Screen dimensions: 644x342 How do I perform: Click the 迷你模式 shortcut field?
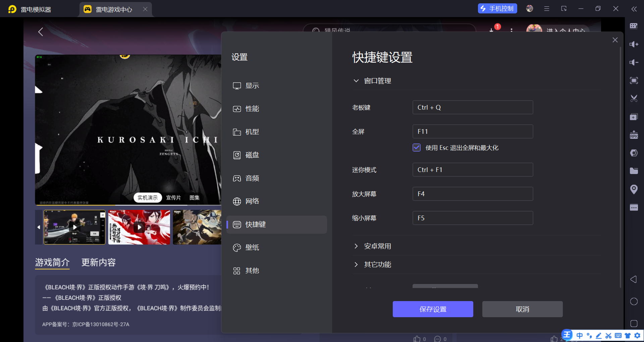tap(473, 170)
